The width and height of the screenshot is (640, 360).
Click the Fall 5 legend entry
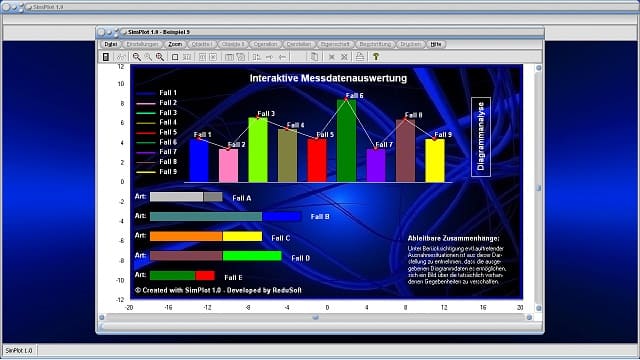click(156, 132)
